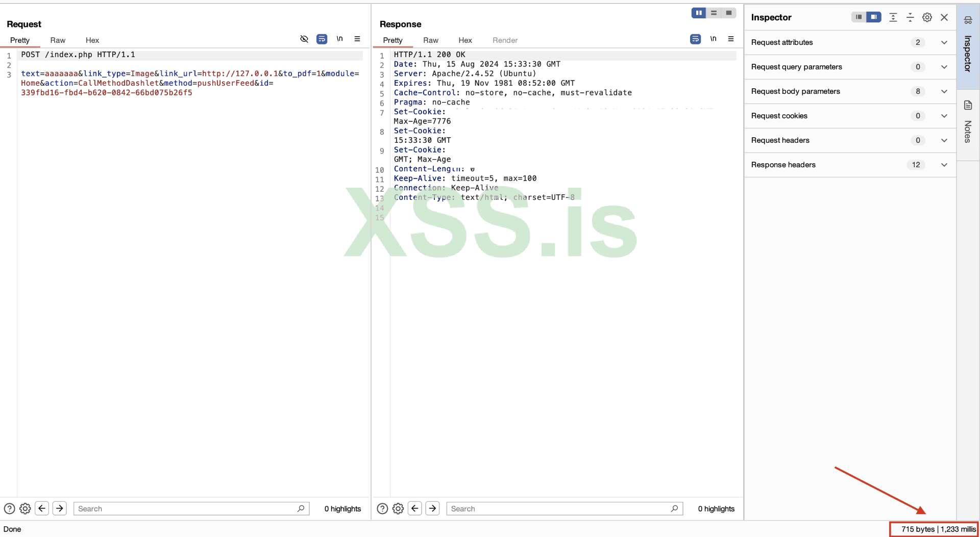
Task: Open the Request panel hamburger menu
Action: click(357, 39)
